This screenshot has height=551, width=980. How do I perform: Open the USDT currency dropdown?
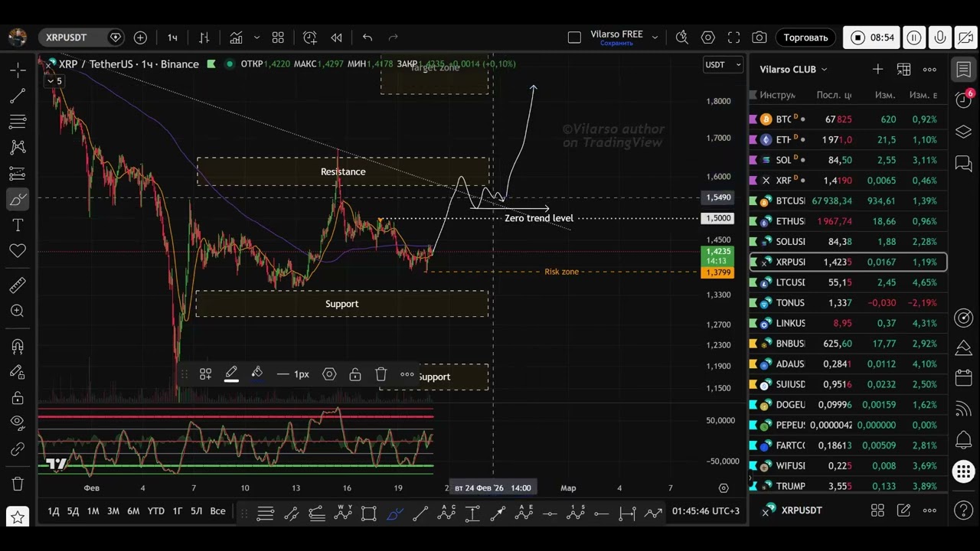pyautogui.click(x=724, y=64)
